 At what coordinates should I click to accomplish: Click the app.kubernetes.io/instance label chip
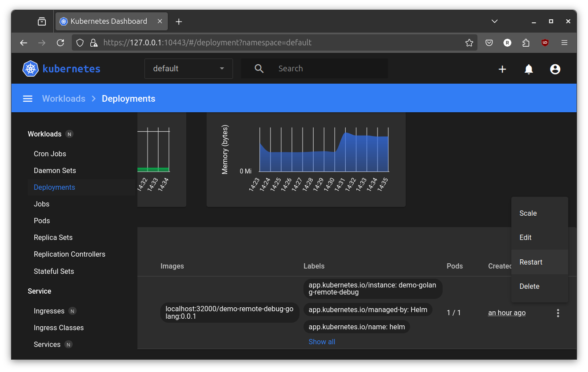[x=373, y=289]
